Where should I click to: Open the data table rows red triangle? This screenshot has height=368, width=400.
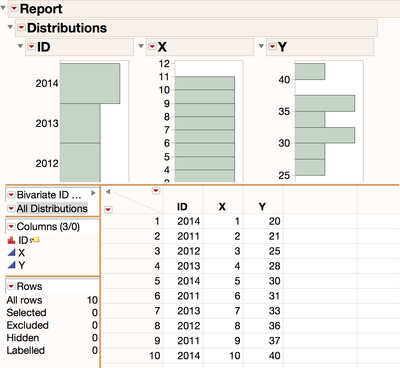(108, 210)
